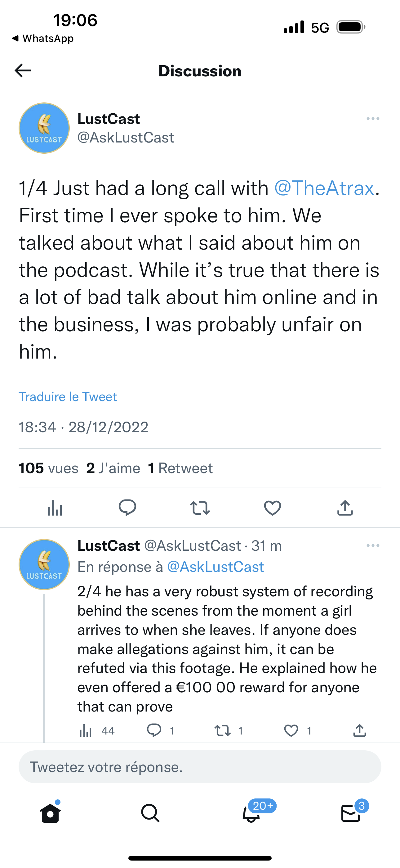Tap the @TheAtrax mention link
The width and height of the screenshot is (400, 868).
324,188
